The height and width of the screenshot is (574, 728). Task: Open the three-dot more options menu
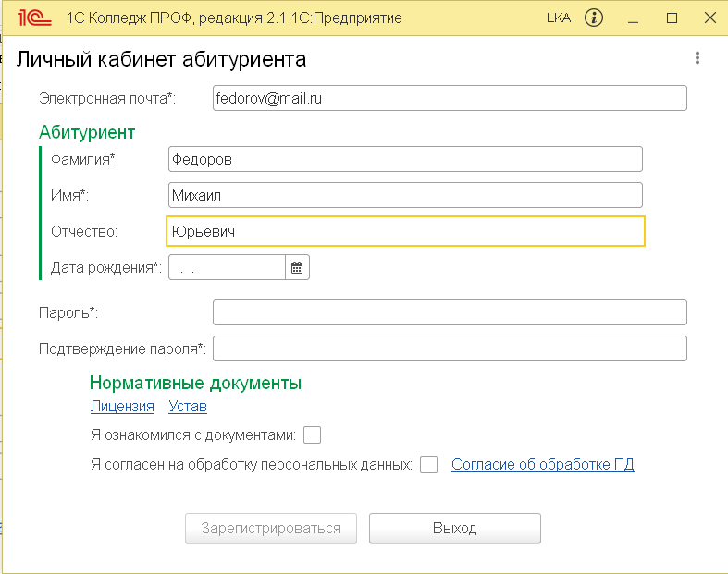tap(697, 58)
